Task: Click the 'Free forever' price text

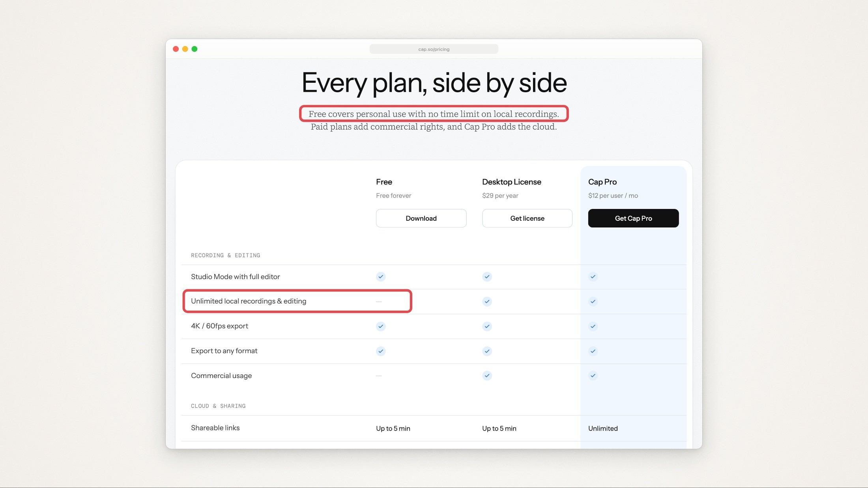Action: point(393,196)
